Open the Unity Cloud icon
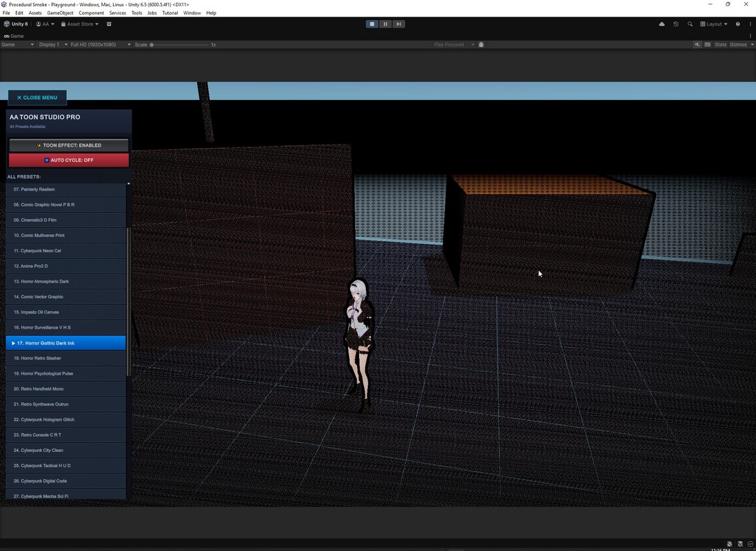 pos(662,24)
